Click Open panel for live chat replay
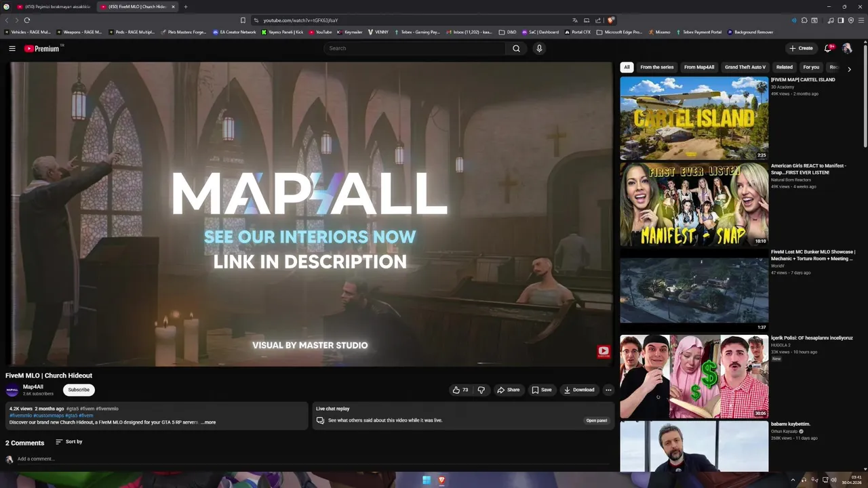 pos(597,420)
